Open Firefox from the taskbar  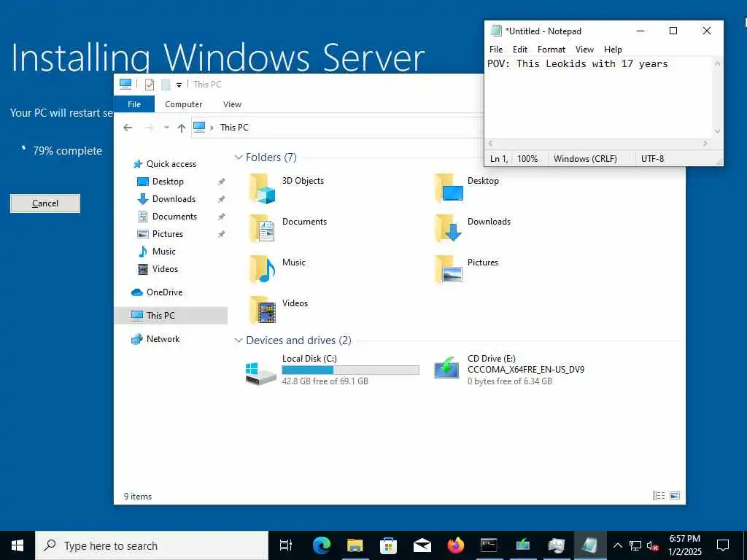pos(455,545)
